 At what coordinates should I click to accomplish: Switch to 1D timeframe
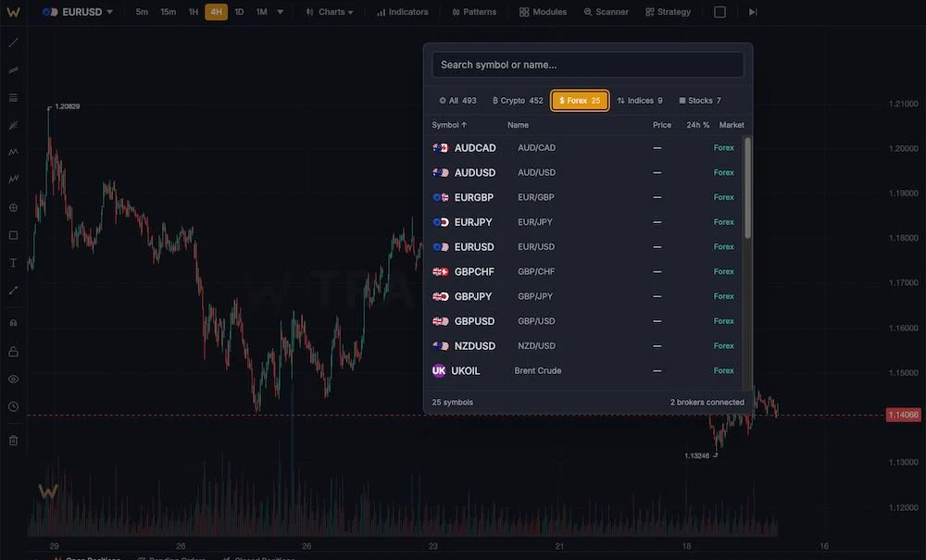coord(239,12)
